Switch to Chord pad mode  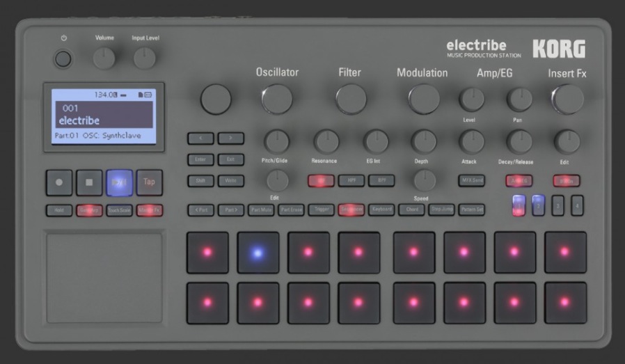coord(412,209)
